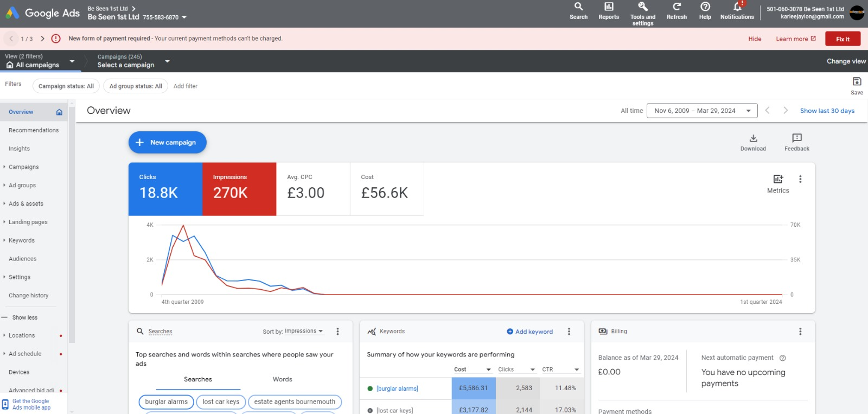Viewport: 868px width, 414px height.
Task: Hide the payment warning banner
Action: tap(755, 39)
